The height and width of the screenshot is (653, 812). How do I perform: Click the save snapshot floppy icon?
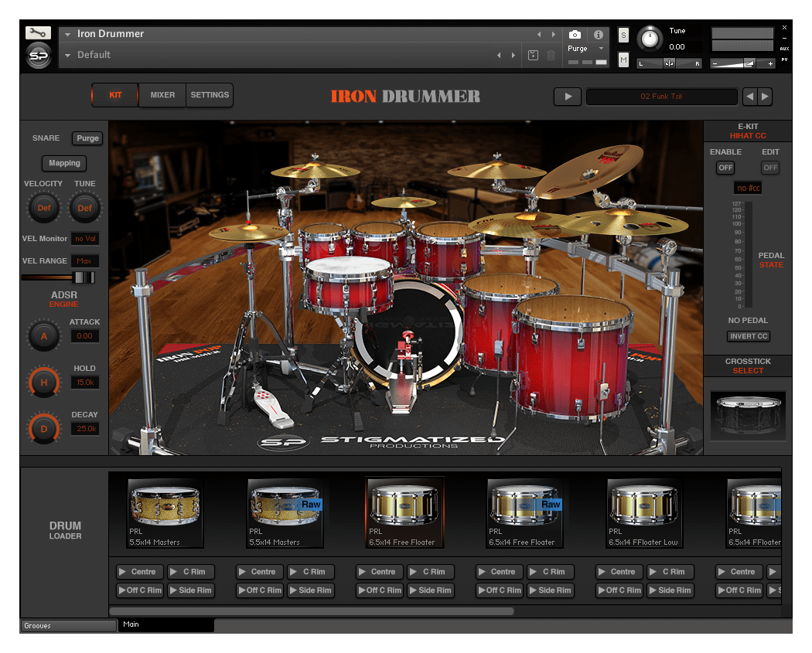click(532, 54)
